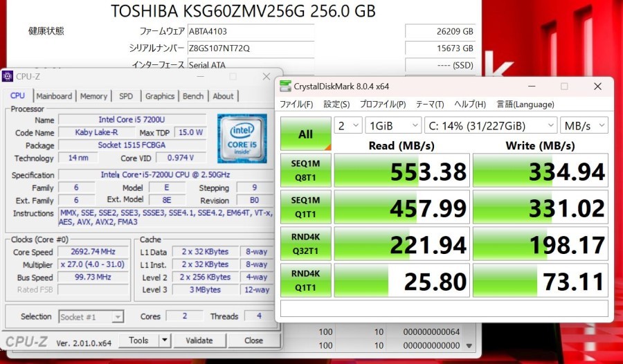
Task: Open the Socket #1 selection dropdown
Action: (x=91, y=317)
